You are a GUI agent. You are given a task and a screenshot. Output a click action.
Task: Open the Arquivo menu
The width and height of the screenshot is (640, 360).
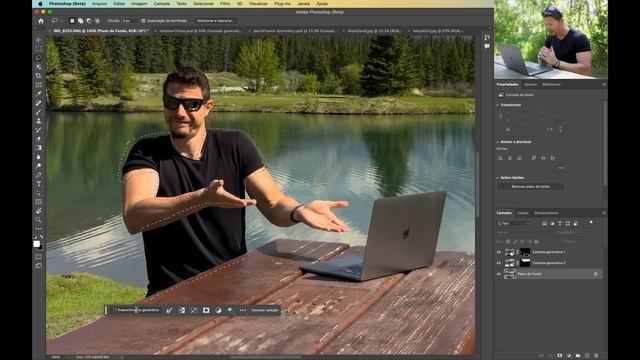pos(99,4)
